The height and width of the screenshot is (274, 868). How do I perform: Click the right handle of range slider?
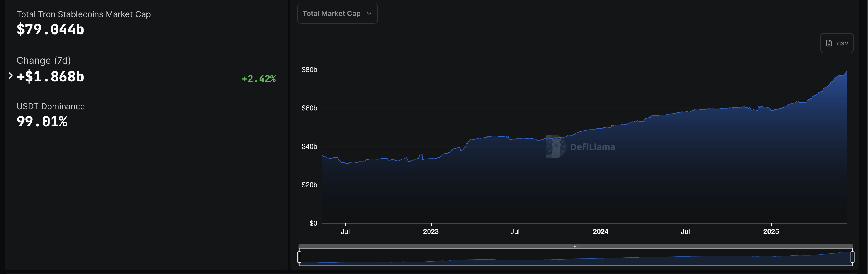(x=852, y=257)
